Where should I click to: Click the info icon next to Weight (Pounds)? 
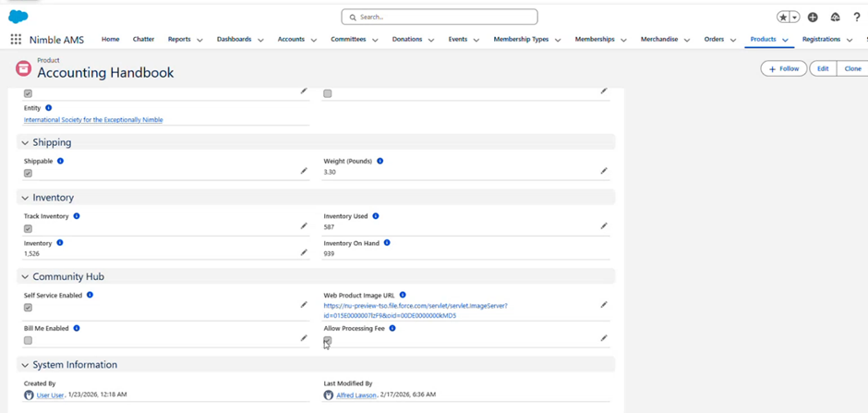click(x=380, y=161)
